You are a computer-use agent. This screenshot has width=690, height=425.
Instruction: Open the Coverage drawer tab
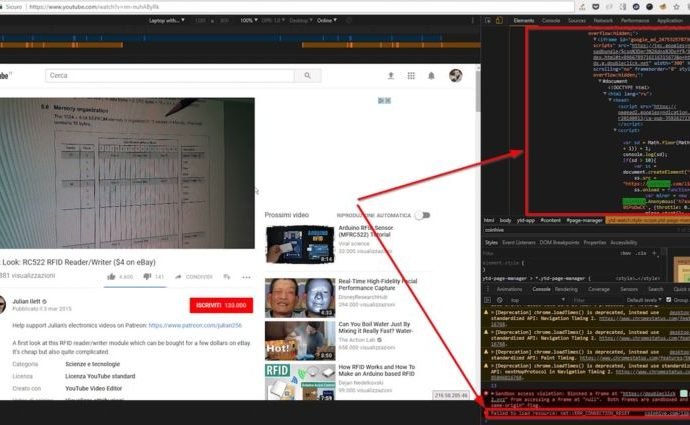pos(599,289)
